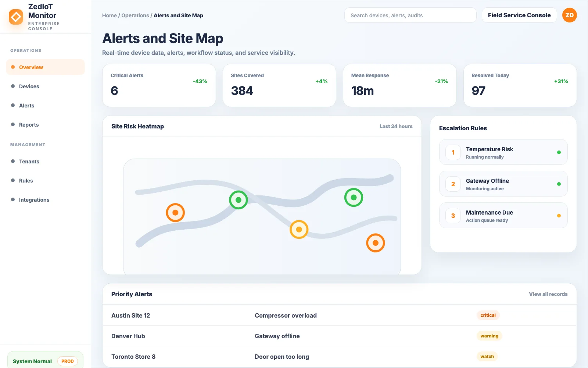Open the Alerts sidebar item

(x=45, y=106)
